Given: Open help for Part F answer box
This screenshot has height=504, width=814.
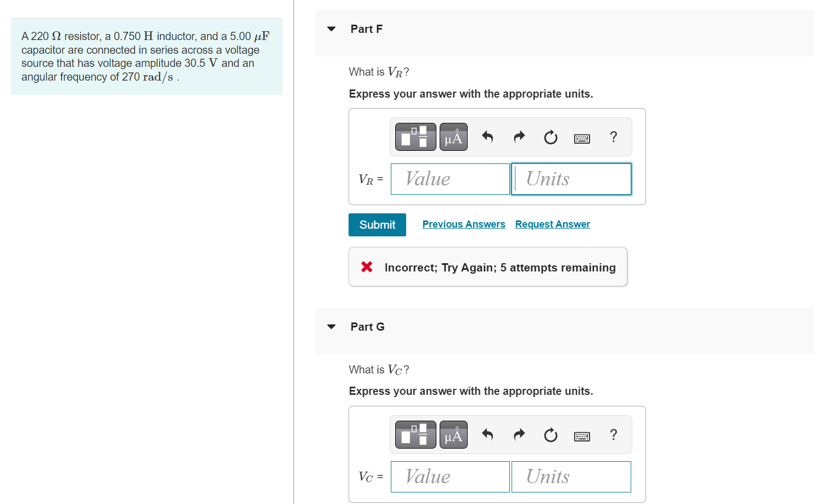Looking at the screenshot, I should tap(614, 137).
